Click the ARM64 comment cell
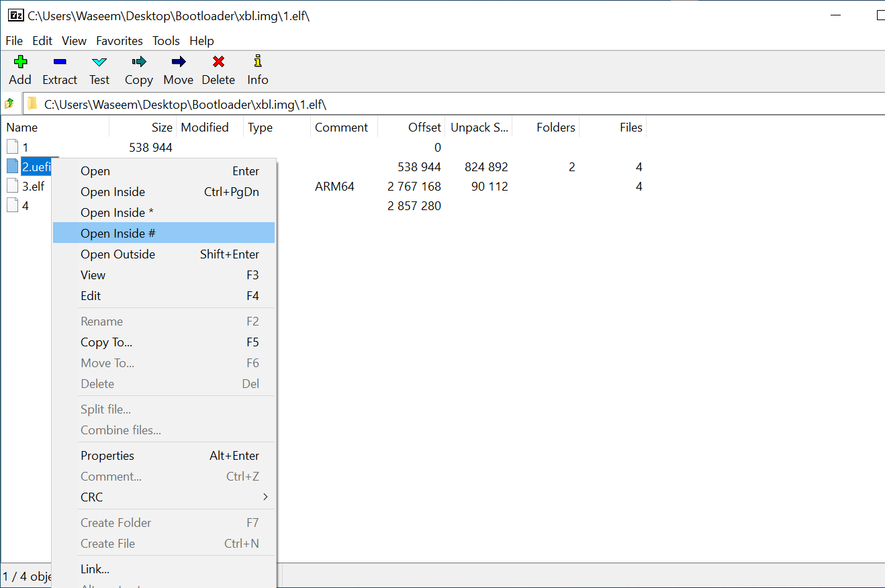The width and height of the screenshot is (885, 588). (x=334, y=187)
